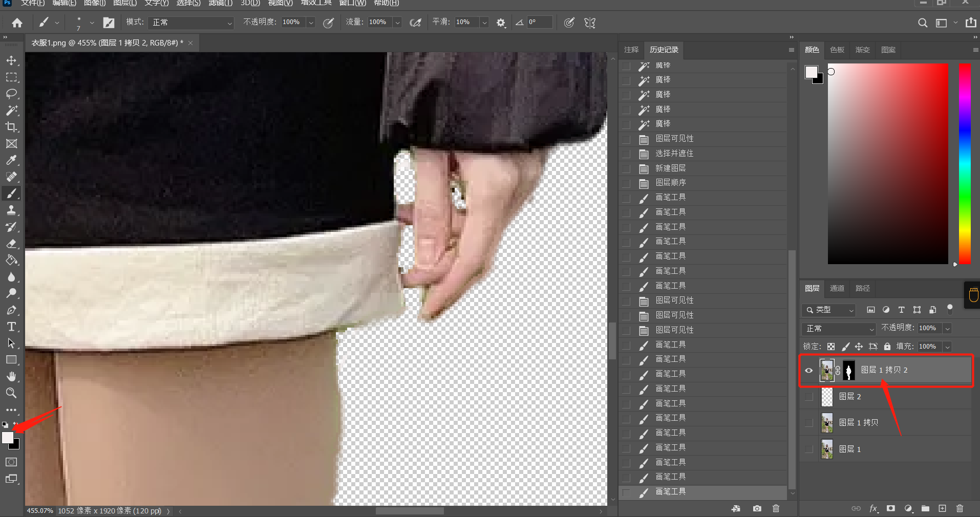Select the Brush tool in toolbox
This screenshot has width=980, height=517.
pos(11,193)
